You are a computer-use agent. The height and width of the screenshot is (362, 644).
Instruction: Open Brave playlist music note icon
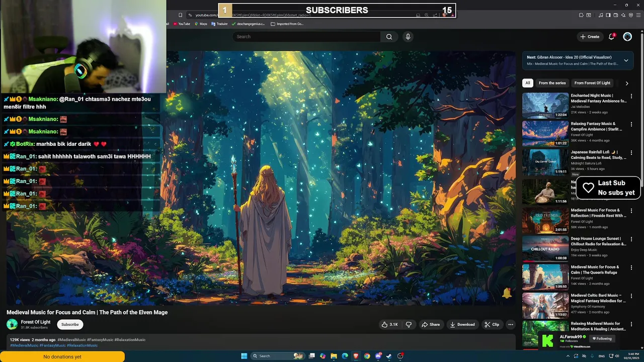[601, 15]
